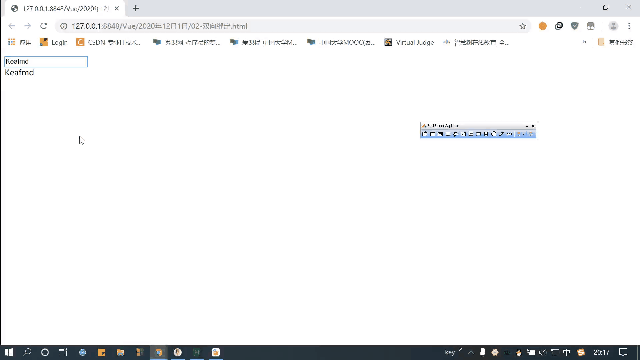Image resolution: width=640 pixels, height=360 pixels.
Task: Click the ellipsis icon in floating capture toolbar
Action: [x=509, y=134]
